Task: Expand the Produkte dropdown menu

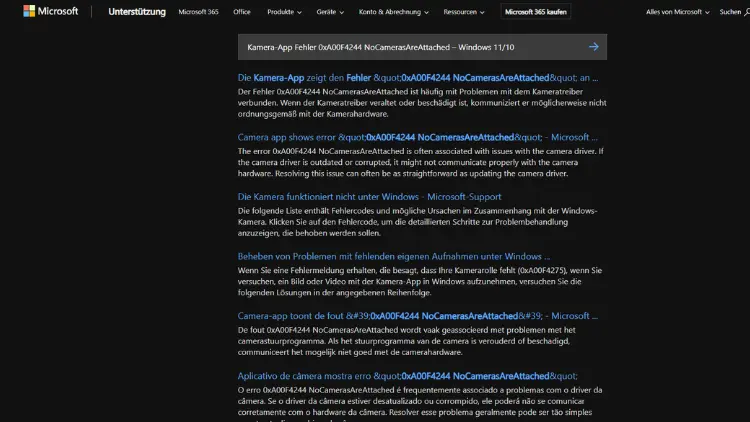Action: [x=284, y=12]
